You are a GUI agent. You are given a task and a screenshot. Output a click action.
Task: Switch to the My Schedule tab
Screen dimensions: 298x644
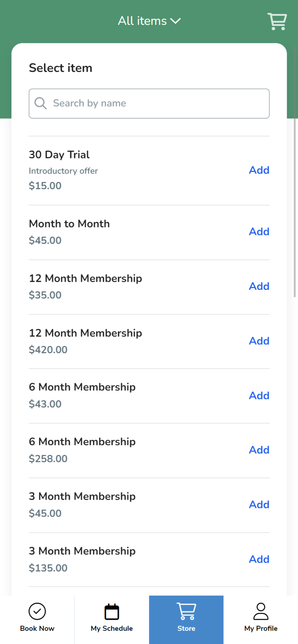point(112,620)
